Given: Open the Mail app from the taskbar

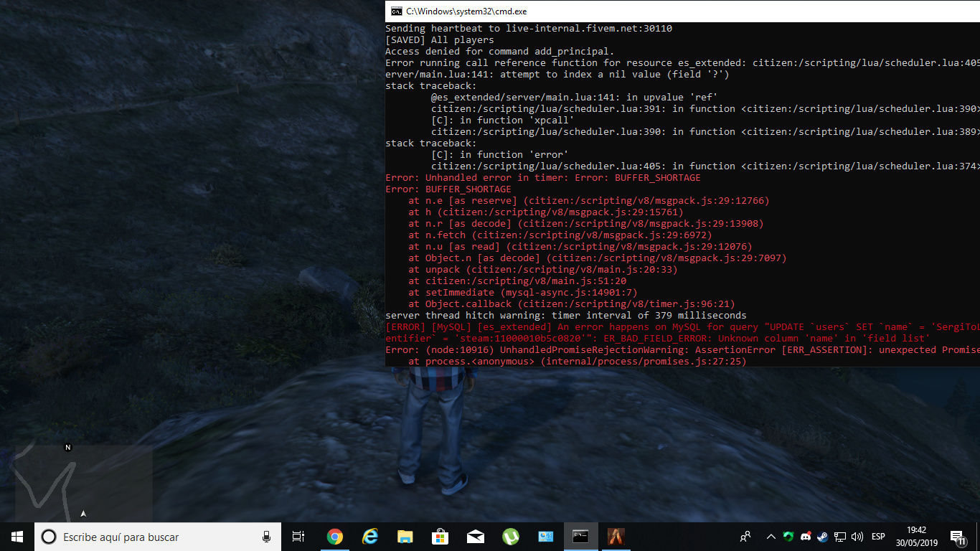Looking at the screenshot, I should (475, 537).
